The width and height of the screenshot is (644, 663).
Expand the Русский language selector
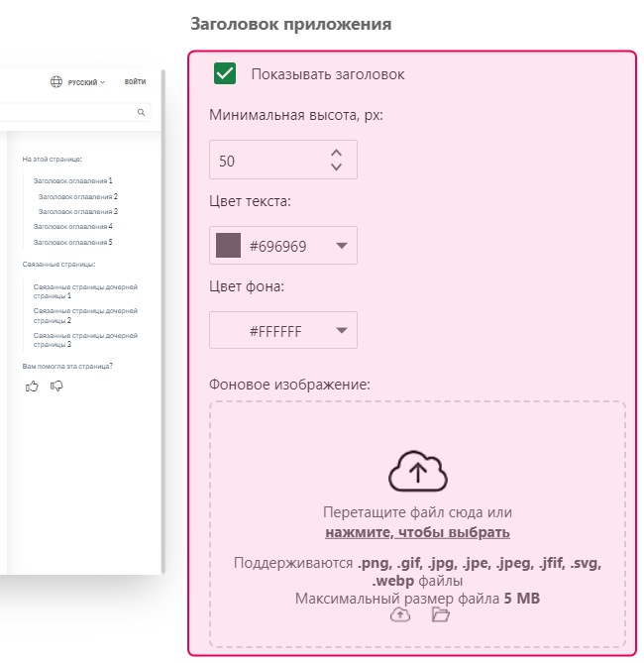[86, 82]
